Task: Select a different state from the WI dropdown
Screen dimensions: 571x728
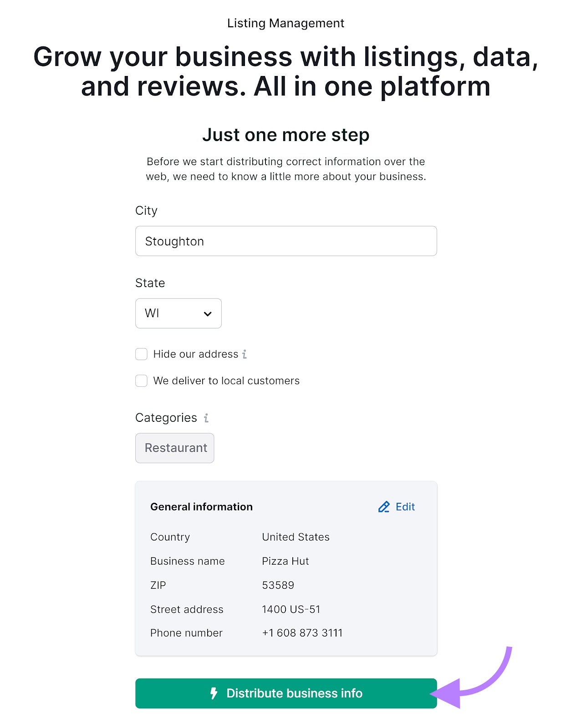Action: point(178,313)
